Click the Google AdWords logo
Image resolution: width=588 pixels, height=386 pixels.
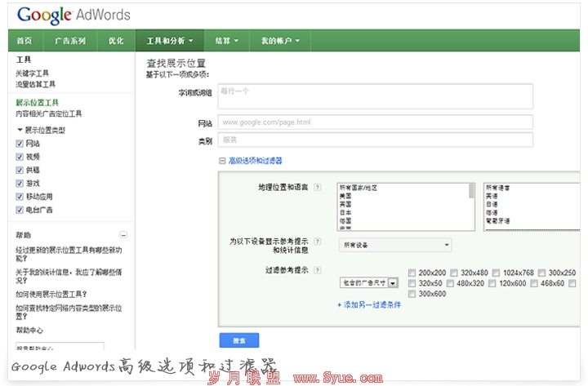coord(73,15)
